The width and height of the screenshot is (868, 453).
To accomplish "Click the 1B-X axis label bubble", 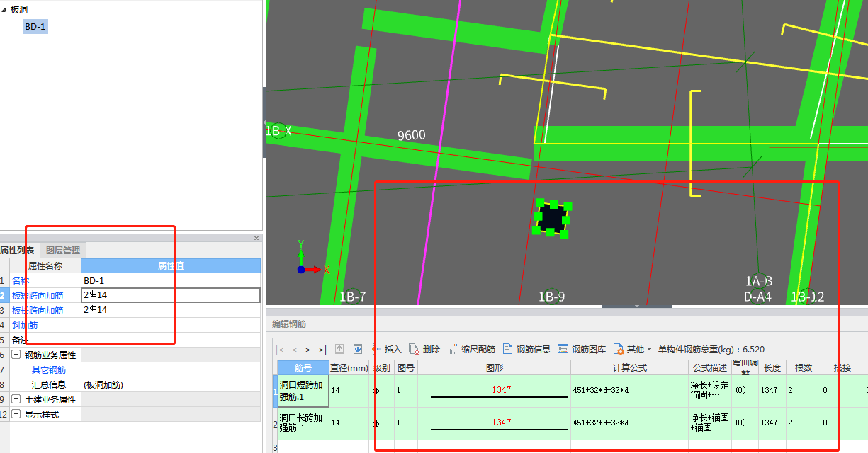I will pyautogui.click(x=278, y=131).
